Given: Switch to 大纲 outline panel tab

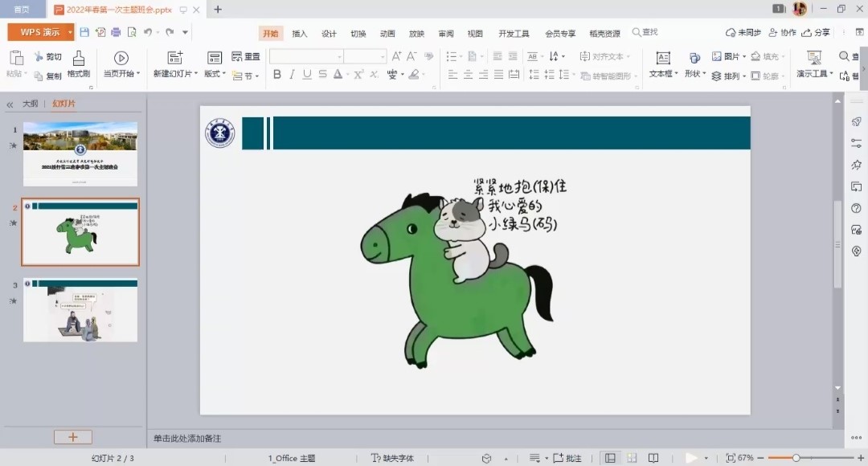Looking at the screenshot, I should point(30,104).
